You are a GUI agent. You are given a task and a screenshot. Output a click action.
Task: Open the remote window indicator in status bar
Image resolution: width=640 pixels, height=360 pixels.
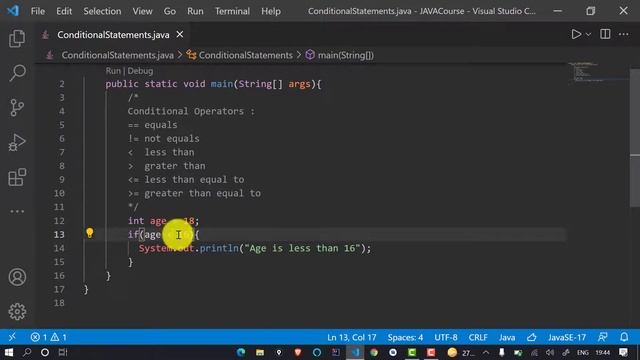(x=12, y=337)
